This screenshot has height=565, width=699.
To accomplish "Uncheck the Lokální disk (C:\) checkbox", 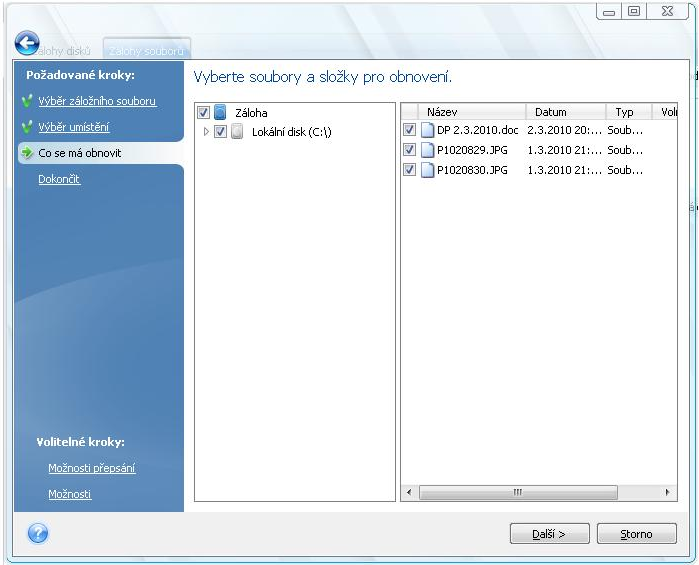I will tap(221, 132).
